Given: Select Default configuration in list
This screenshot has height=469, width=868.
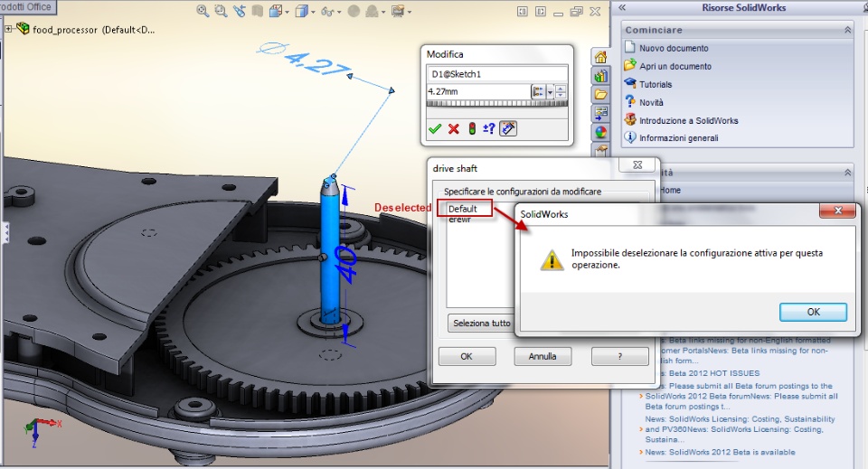Looking at the screenshot, I should pos(464,209).
